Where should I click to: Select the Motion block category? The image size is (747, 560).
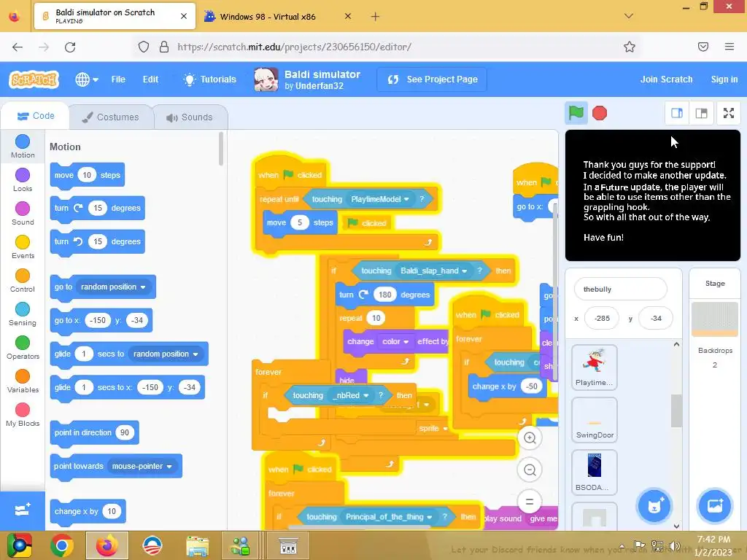point(23,146)
